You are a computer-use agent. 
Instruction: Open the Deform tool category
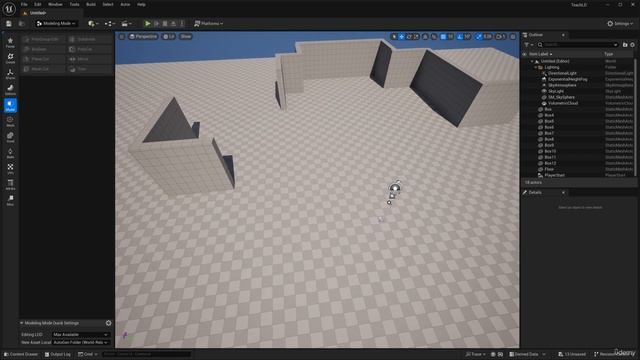tap(10, 90)
